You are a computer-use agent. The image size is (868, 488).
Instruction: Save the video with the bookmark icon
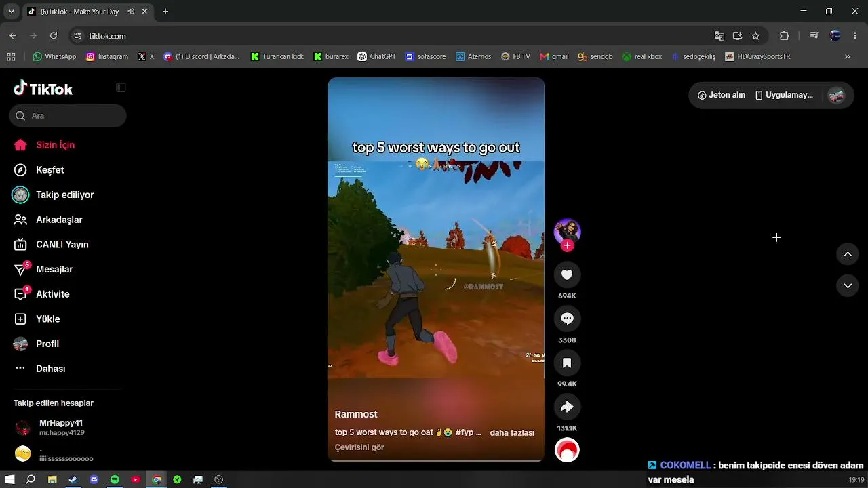(x=567, y=363)
